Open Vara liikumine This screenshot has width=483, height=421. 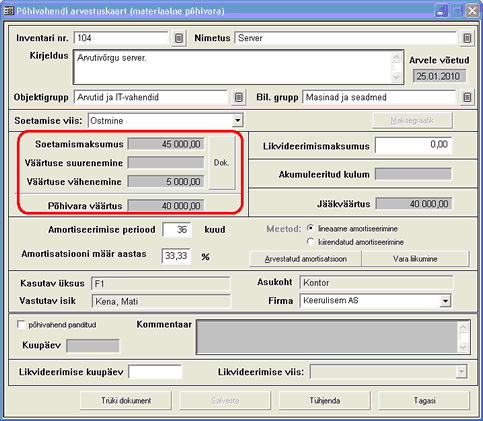pos(415,259)
